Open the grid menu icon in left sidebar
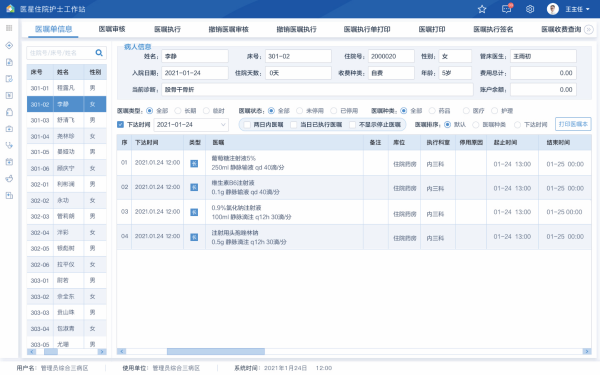 pos(9,28)
